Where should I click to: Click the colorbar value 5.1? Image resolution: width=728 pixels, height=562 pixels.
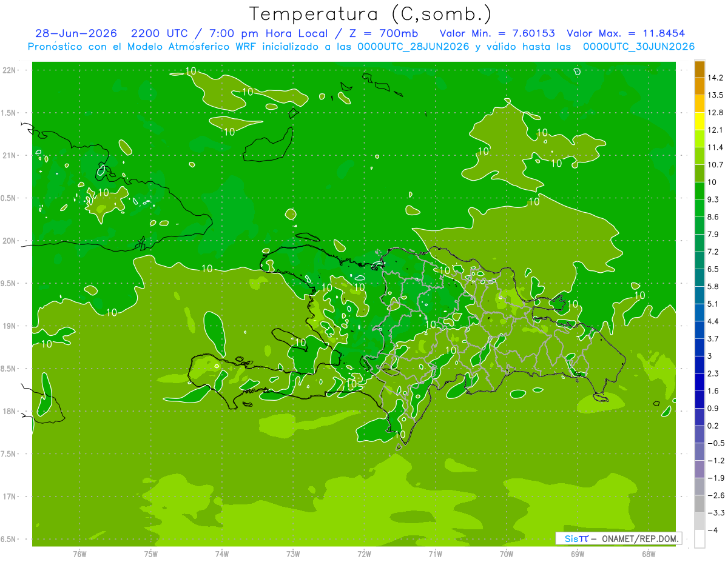tap(713, 304)
